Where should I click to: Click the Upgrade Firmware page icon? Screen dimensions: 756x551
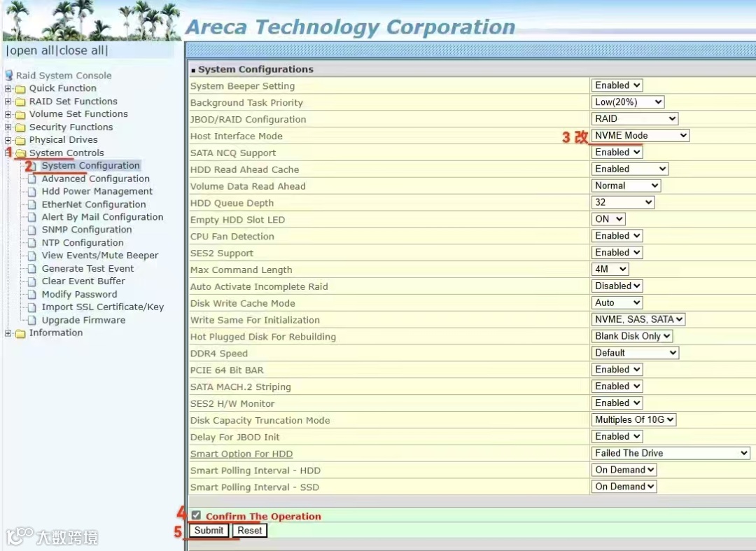32,320
